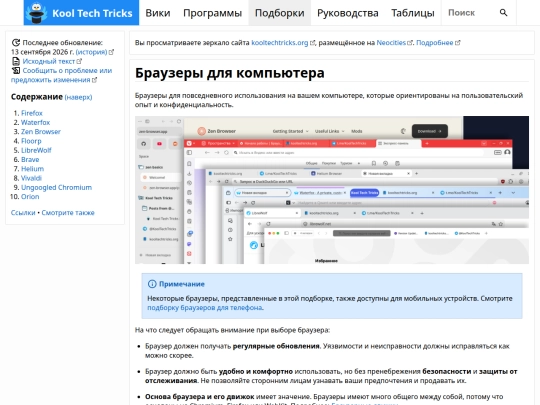540x405 pixels.
Task: Open the Программы menu tab
Action: coord(212,13)
